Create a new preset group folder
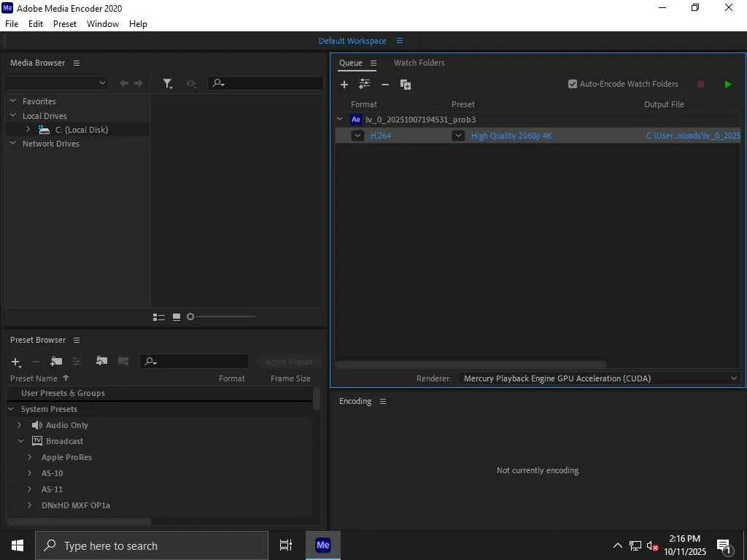Viewport: 747px width, 560px height. (56, 362)
